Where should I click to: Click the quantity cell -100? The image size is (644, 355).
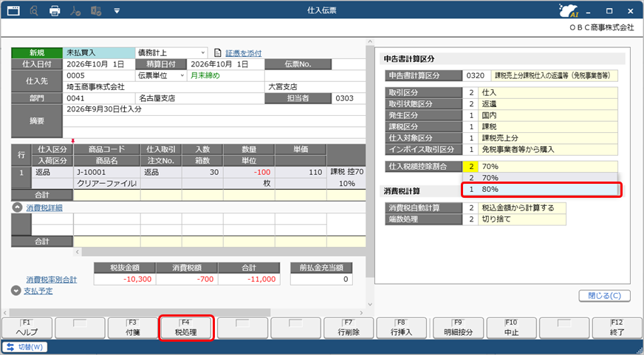(249, 173)
